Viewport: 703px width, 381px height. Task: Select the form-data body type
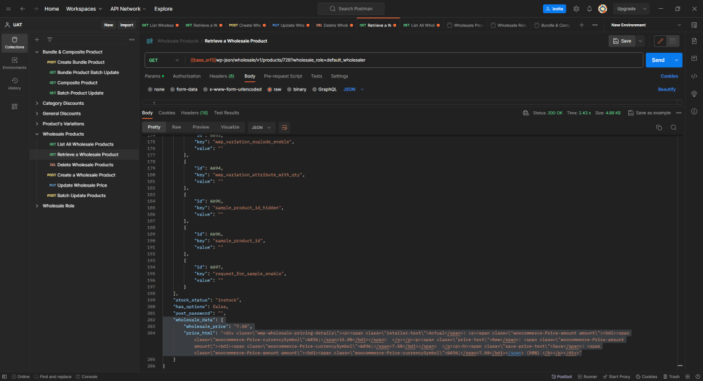click(184, 90)
